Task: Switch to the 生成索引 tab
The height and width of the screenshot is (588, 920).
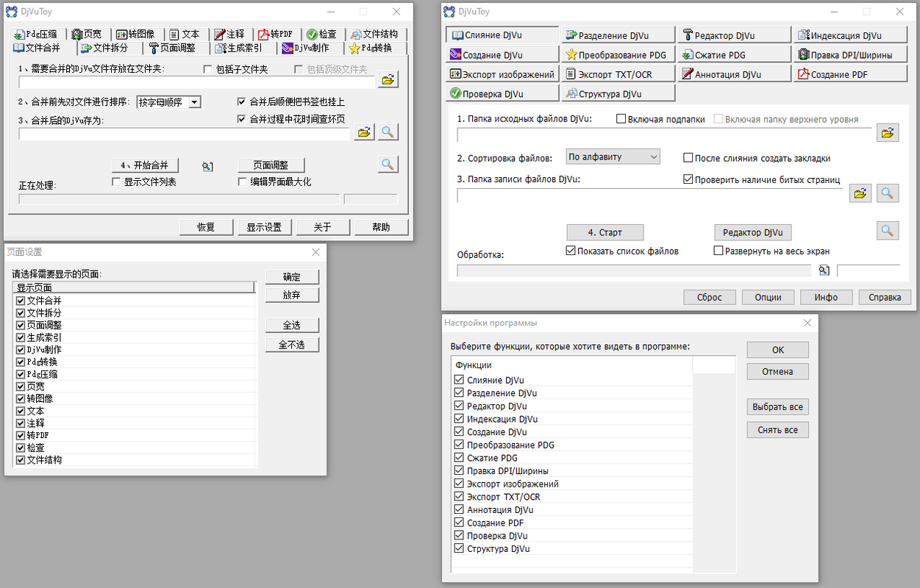Action: coord(243,48)
